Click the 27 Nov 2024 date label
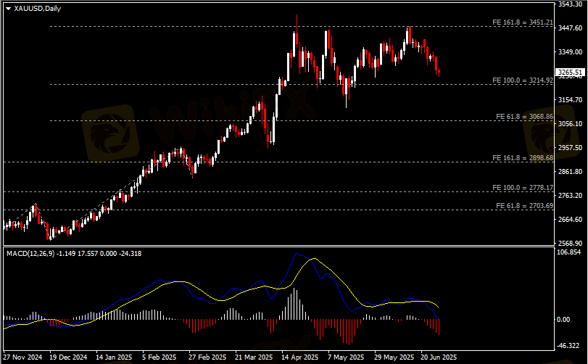 pos(22,357)
